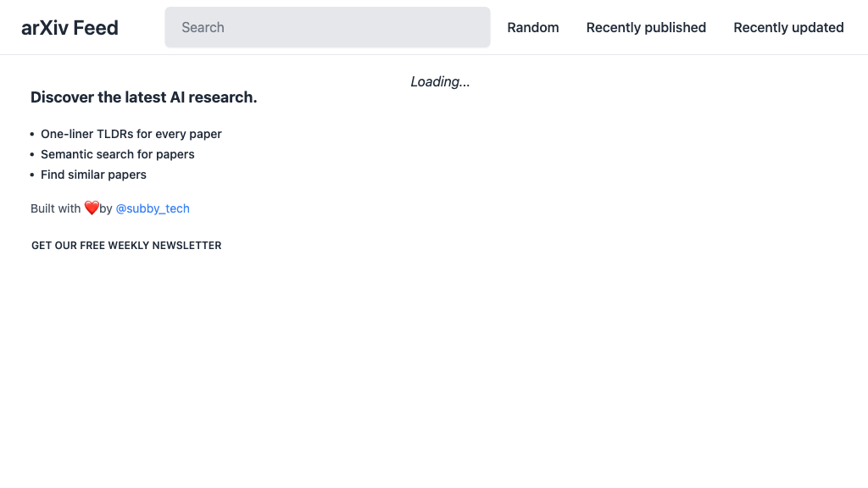Viewport: 868px width, 488px height.
Task: Click the Loading indicator text
Action: [440, 81]
